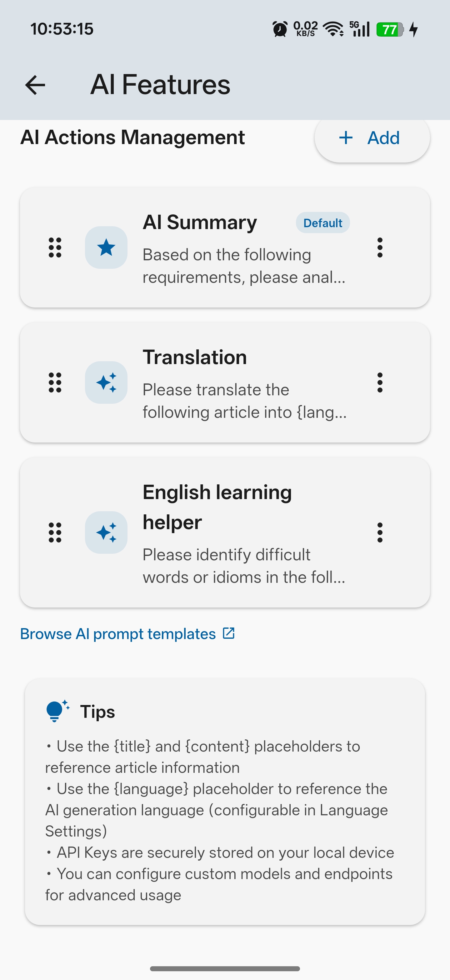Select the AI Summary action title

click(200, 222)
